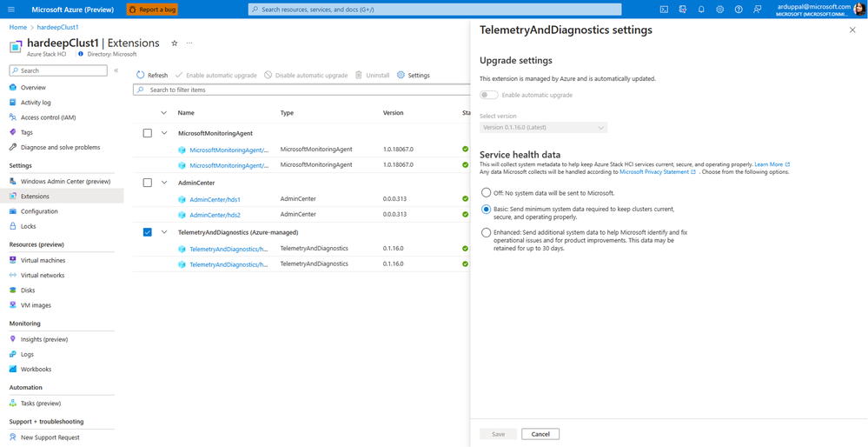The image size is (868, 447).
Task: Open Virtual networks under Resources
Action: (x=43, y=276)
